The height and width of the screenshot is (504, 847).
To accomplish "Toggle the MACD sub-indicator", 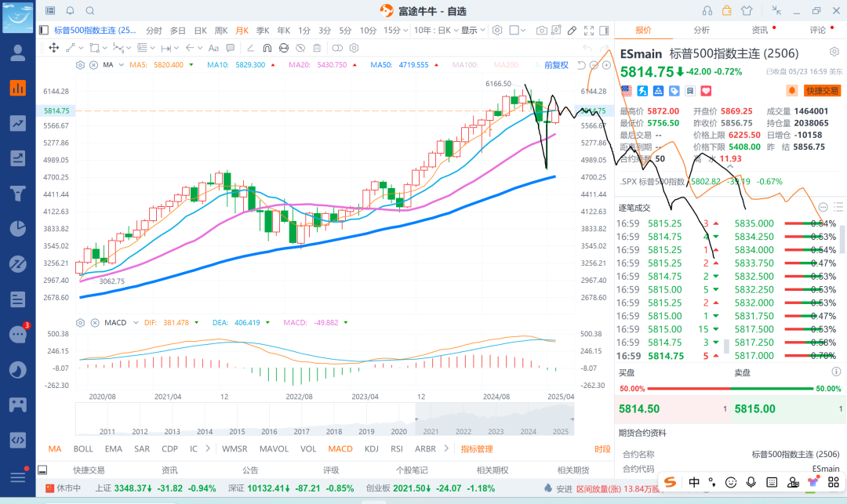I will 340,449.
